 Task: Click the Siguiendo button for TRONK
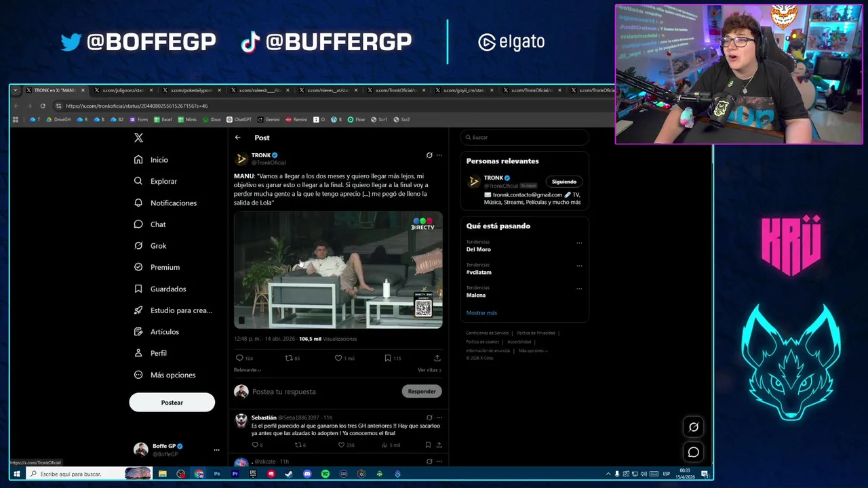pos(564,182)
